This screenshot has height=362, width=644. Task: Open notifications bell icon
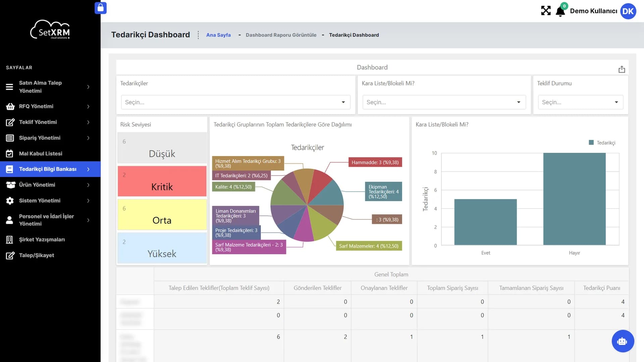[x=560, y=11]
